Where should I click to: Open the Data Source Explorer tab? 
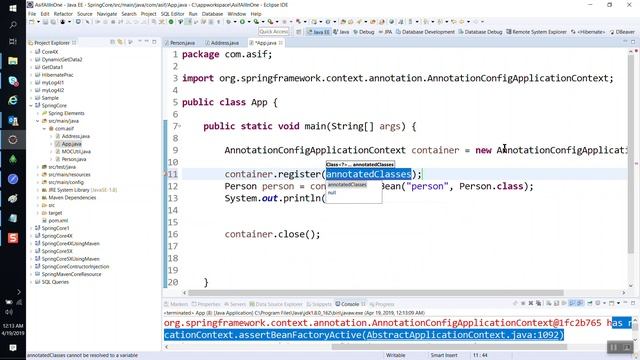[x=276, y=304]
